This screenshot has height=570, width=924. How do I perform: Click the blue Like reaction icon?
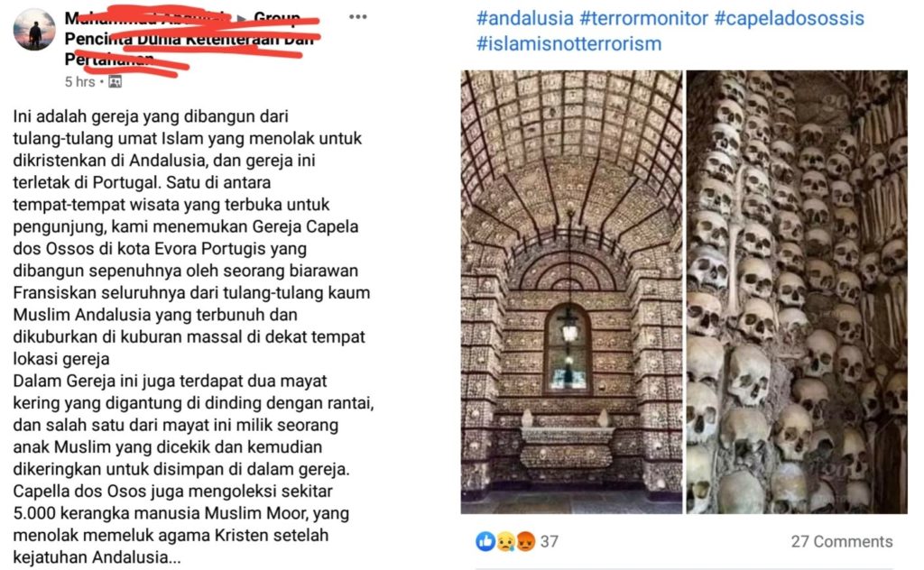485,541
